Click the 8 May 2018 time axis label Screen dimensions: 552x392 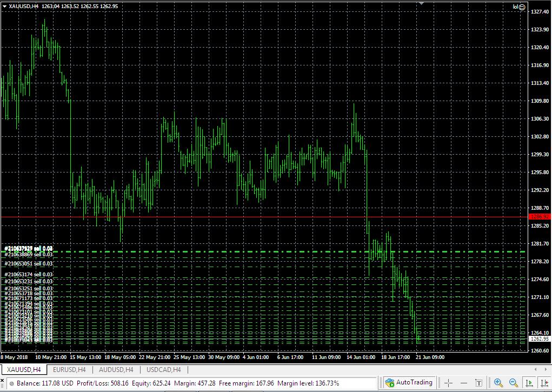tap(14, 357)
